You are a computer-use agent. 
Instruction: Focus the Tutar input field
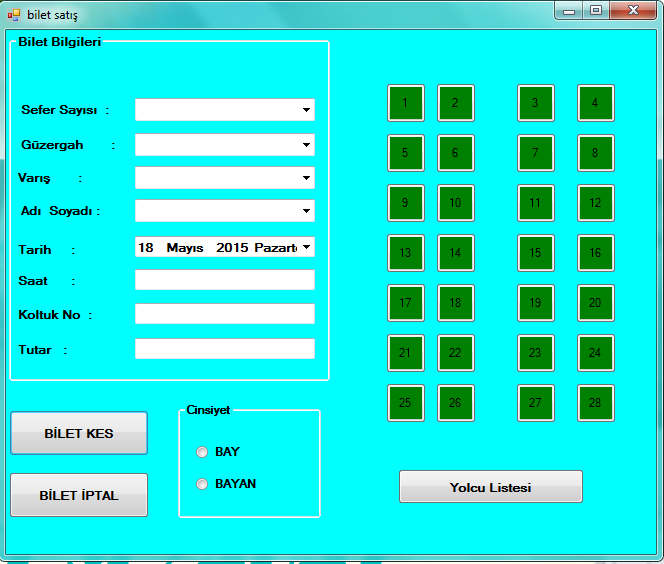[225, 348]
